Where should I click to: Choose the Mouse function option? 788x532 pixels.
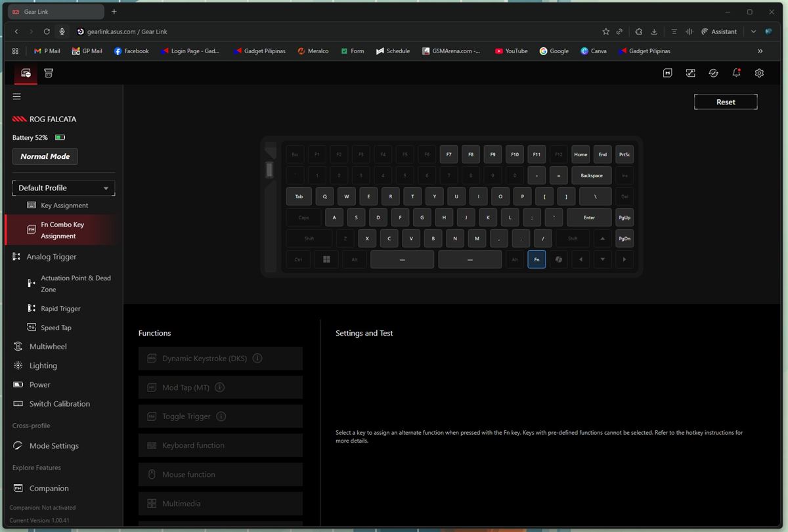pos(221,474)
